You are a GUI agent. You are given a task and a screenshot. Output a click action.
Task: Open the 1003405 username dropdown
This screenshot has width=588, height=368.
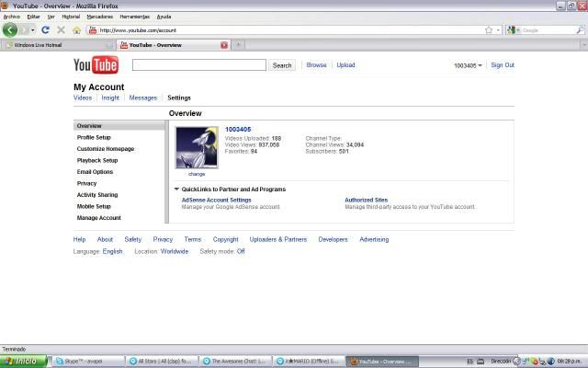pyautogui.click(x=468, y=65)
